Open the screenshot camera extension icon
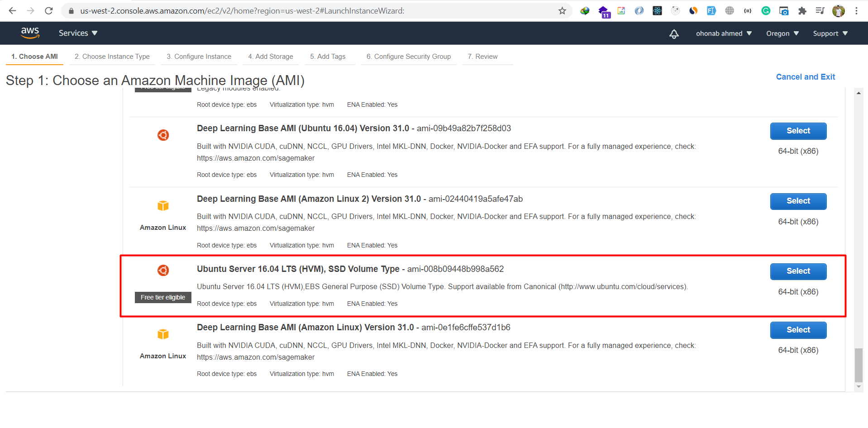 pyautogui.click(x=784, y=11)
